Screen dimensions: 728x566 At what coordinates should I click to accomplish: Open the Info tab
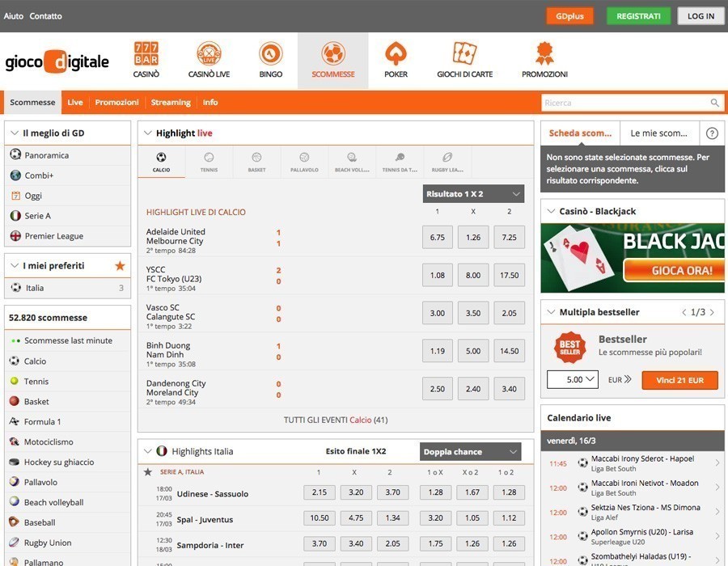click(x=210, y=103)
